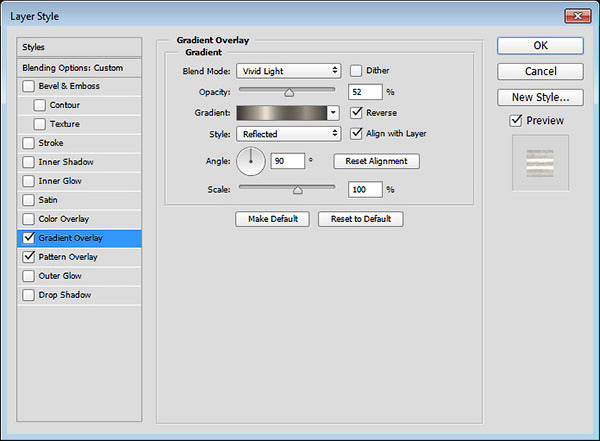The image size is (600, 441).
Task: Enable the Outer Glow checkbox
Action: pyautogui.click(x=28, y=276)
